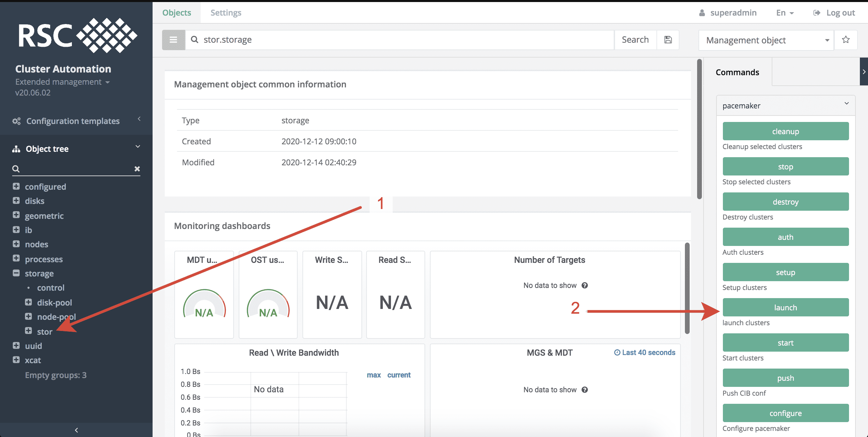
Task: Expand the stor node in the object tree
Action: tap(28, 331)
